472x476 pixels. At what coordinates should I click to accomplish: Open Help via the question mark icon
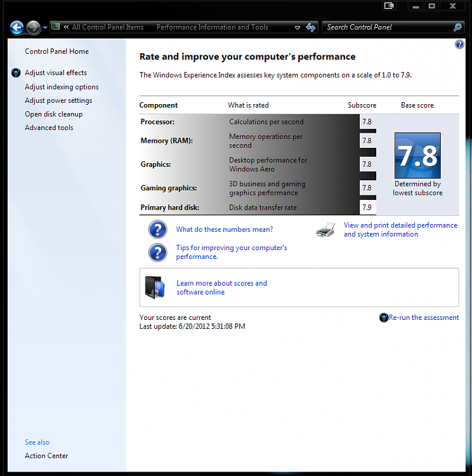459,44
